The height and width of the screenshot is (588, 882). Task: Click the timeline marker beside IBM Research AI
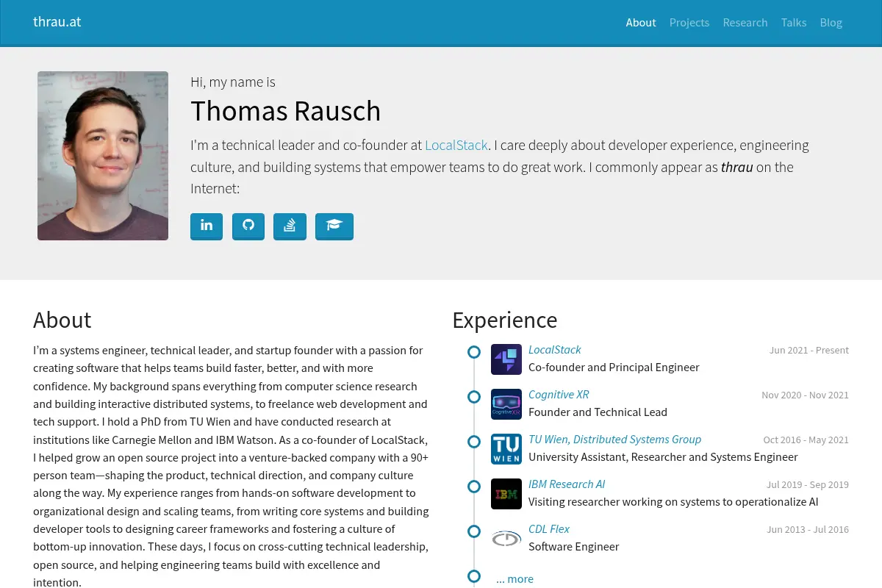(x=474, y=487)
